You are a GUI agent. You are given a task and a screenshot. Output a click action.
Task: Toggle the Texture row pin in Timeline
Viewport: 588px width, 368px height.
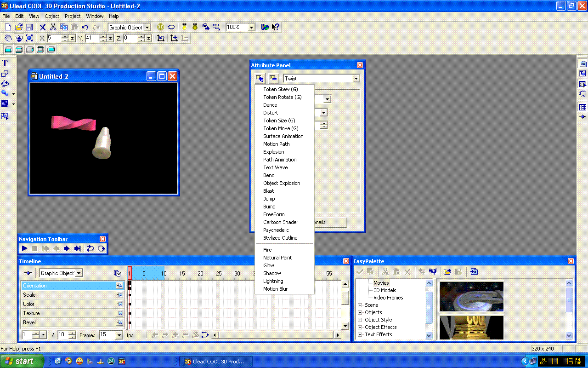[x=119, y=313]
